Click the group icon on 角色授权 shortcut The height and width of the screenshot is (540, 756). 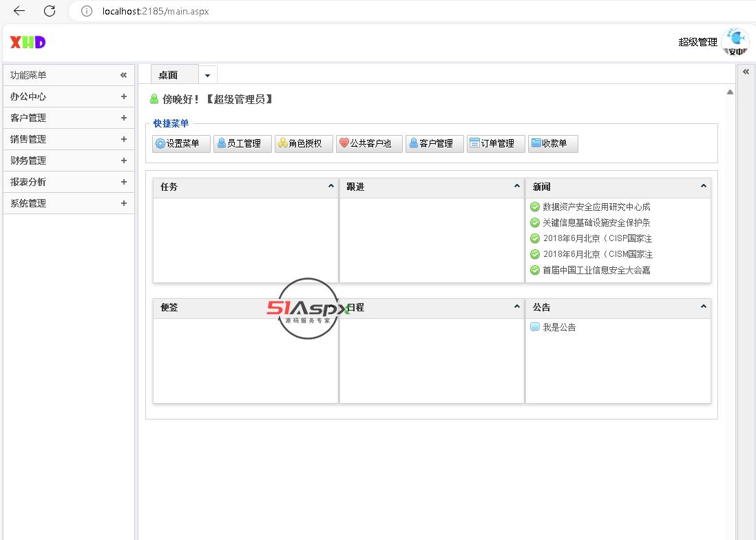(282, 143)
